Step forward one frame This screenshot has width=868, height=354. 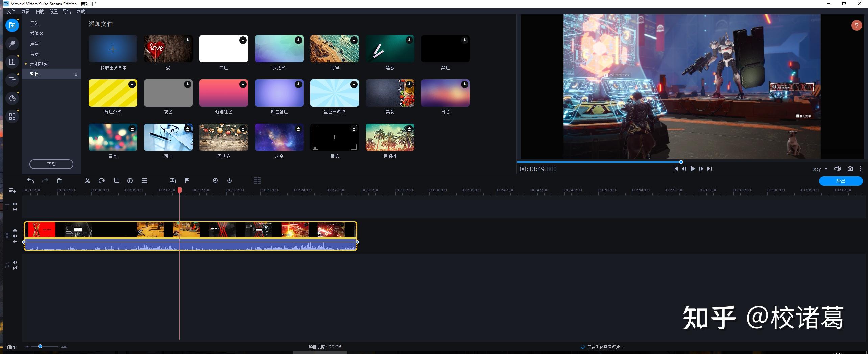click(x=701, y=169)
